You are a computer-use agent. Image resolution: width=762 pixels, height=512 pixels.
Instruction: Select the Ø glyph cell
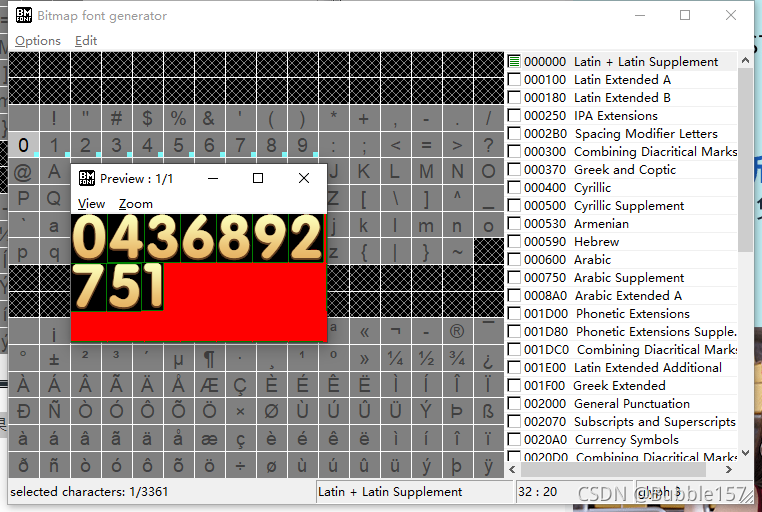click(271, 412)
